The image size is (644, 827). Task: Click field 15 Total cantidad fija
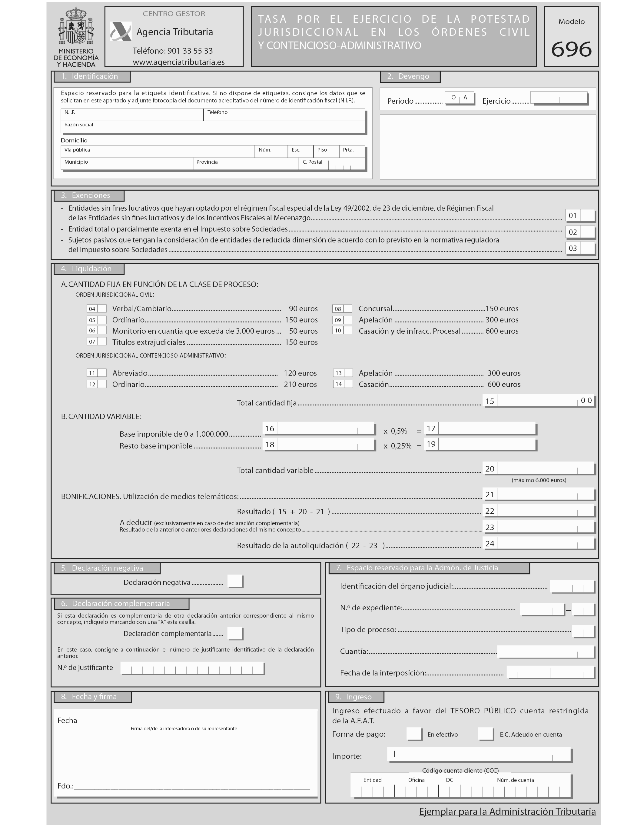point(546,401)
